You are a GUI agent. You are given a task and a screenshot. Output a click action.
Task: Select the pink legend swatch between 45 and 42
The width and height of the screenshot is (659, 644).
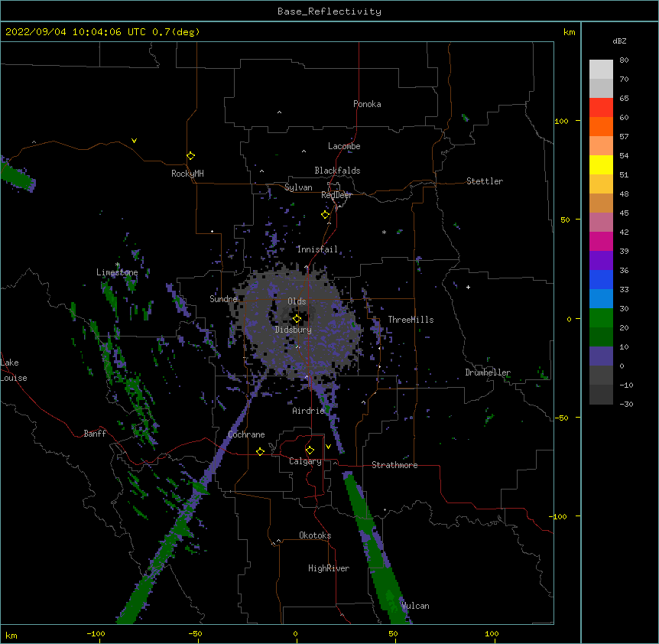point(601,223)
